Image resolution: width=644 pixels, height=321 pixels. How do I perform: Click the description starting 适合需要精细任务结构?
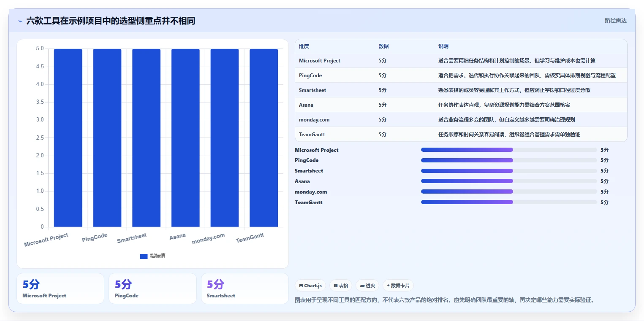point(517,61)
